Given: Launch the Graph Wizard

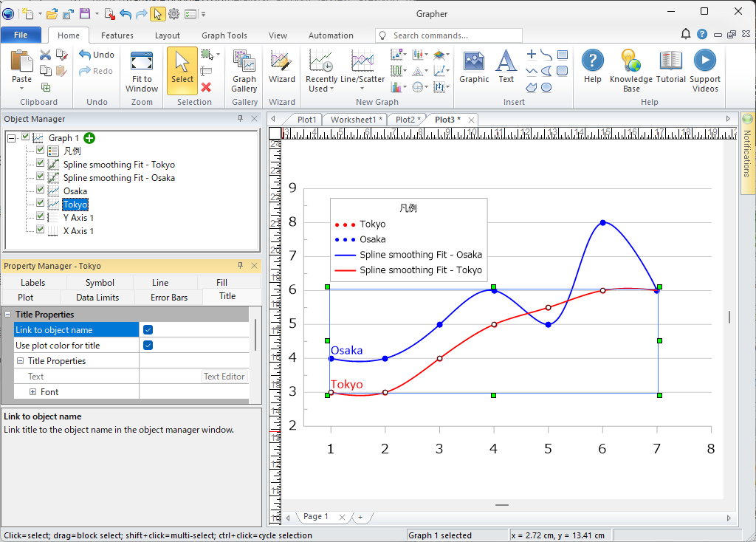Looking at the screenshot, I should pyautogui.click(x=281, y=68).
